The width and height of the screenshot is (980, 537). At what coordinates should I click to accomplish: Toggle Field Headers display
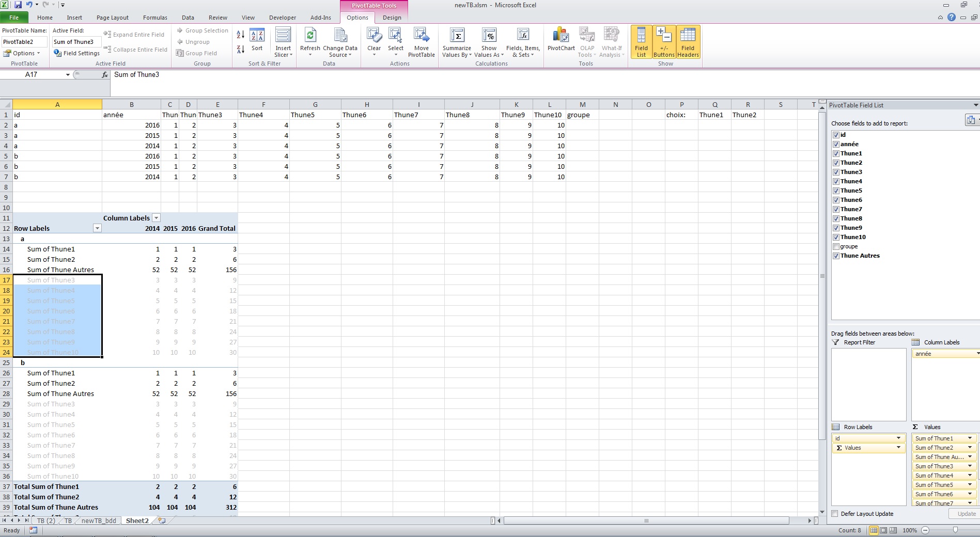coord(688,42)
